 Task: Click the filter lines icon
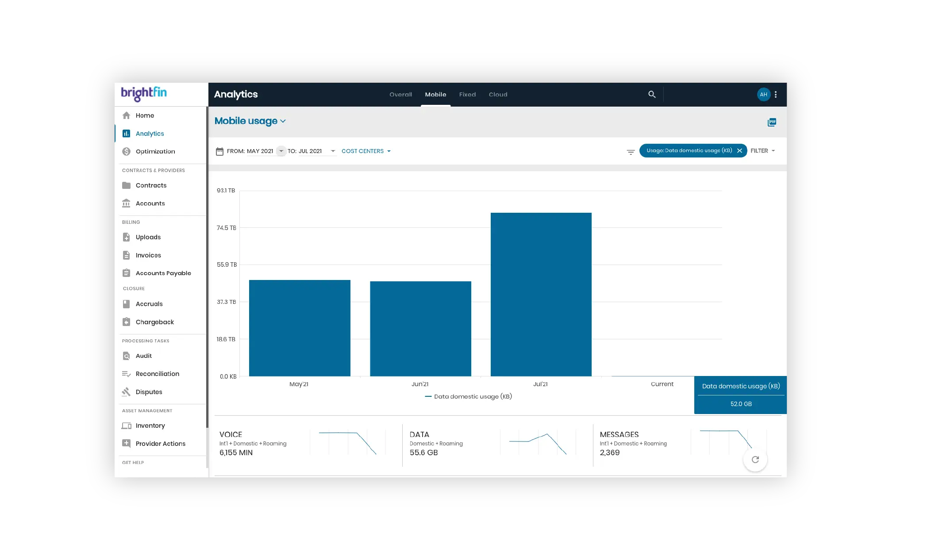coord(631,152)
